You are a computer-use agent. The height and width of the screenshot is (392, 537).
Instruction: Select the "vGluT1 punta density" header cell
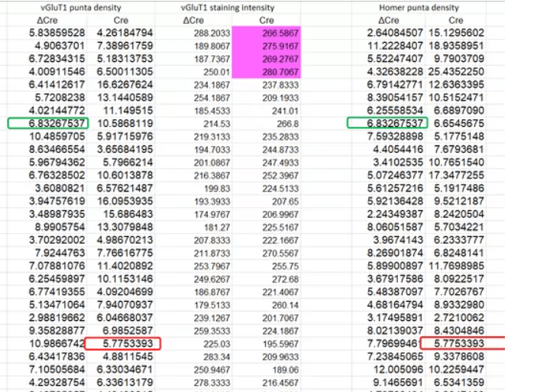click(82, 8)
